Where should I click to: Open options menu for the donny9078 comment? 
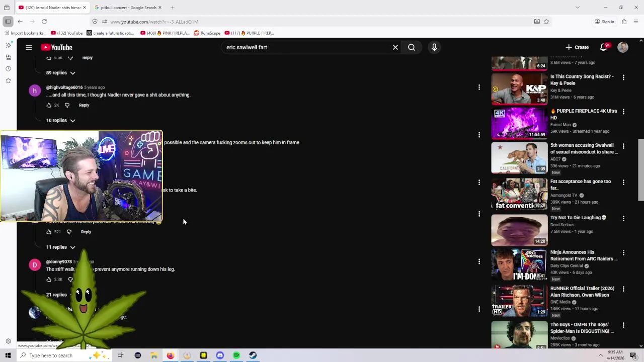pyautogui.click(x=479, y=261)
